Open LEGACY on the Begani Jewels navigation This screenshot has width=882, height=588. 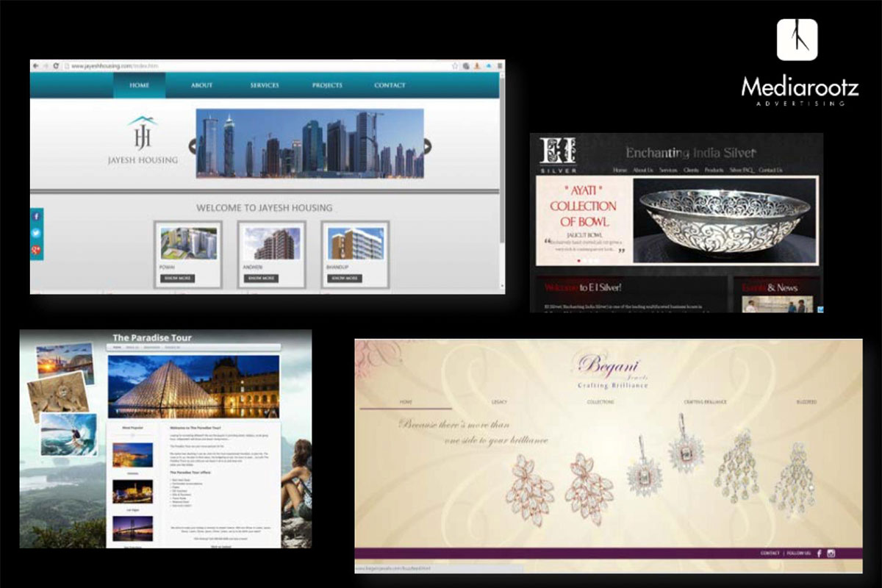(499, 402)
